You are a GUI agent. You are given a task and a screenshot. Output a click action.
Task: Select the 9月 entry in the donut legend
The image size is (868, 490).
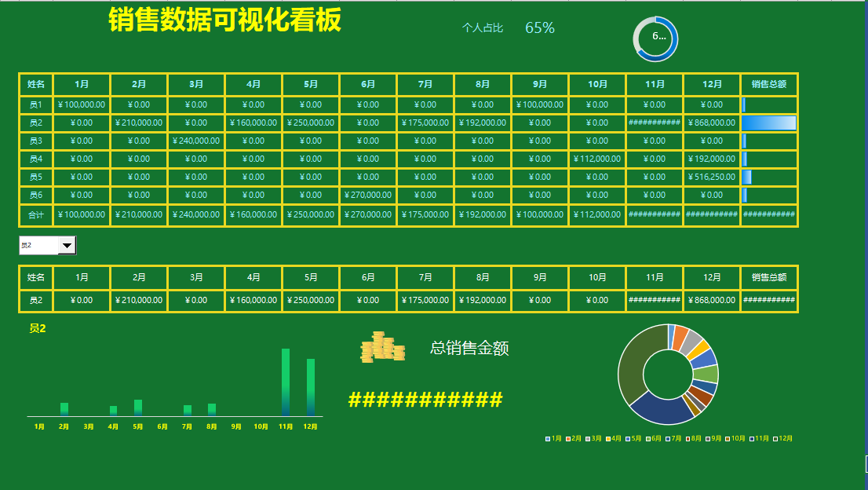pos(713,438)
